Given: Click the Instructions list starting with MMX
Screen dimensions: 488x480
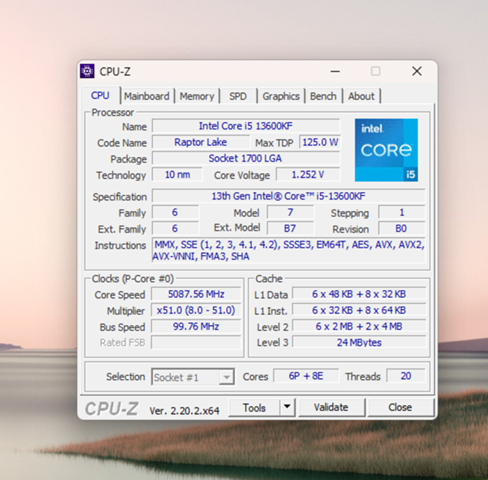Looking at the screenshot, I should click(x=288, y=250).
